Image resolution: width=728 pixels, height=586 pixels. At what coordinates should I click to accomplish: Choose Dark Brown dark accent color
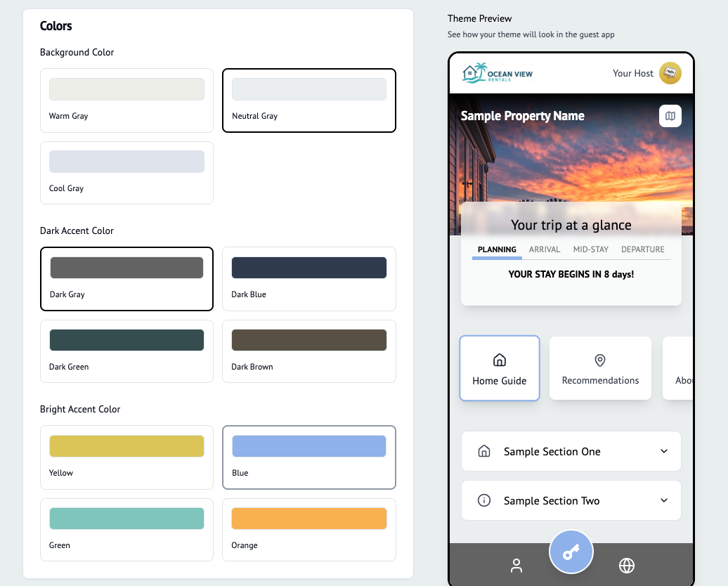309,351
